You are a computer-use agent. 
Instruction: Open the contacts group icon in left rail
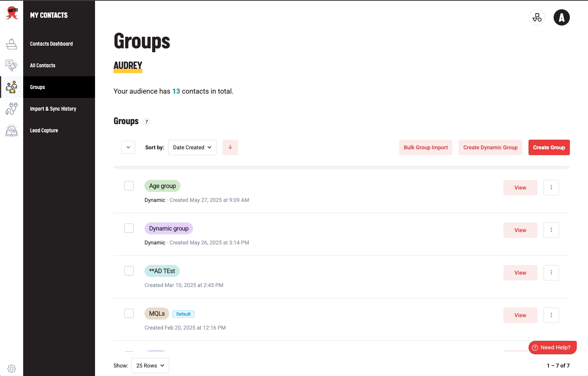[12, 87]
